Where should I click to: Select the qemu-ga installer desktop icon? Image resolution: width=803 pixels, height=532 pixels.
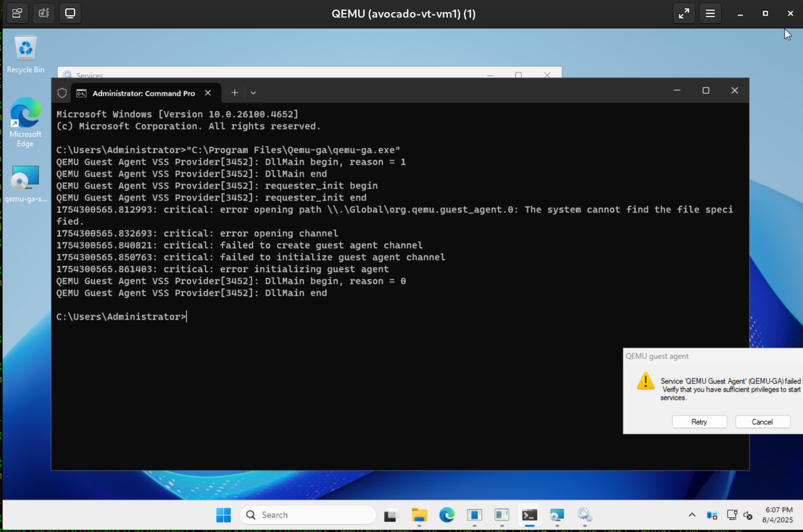coord(26,184)
